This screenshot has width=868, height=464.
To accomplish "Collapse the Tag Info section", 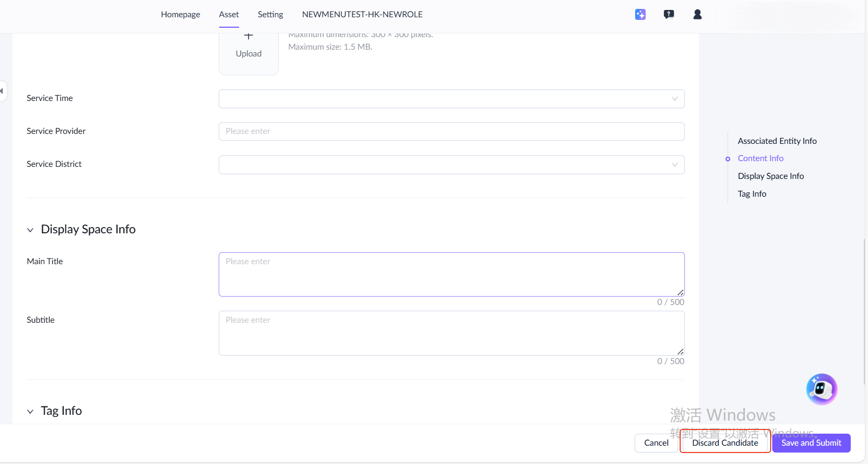I will (x=30, y=411).
